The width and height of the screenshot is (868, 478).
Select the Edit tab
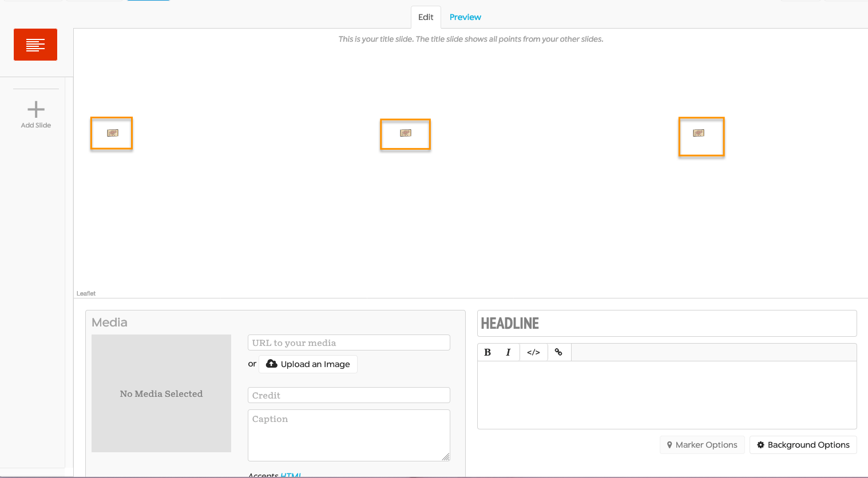[426, 17]
